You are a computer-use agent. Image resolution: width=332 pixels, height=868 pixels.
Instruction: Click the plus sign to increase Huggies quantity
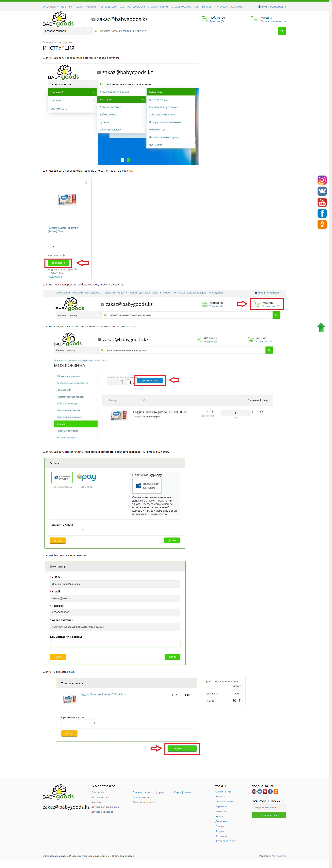[252, 412]
